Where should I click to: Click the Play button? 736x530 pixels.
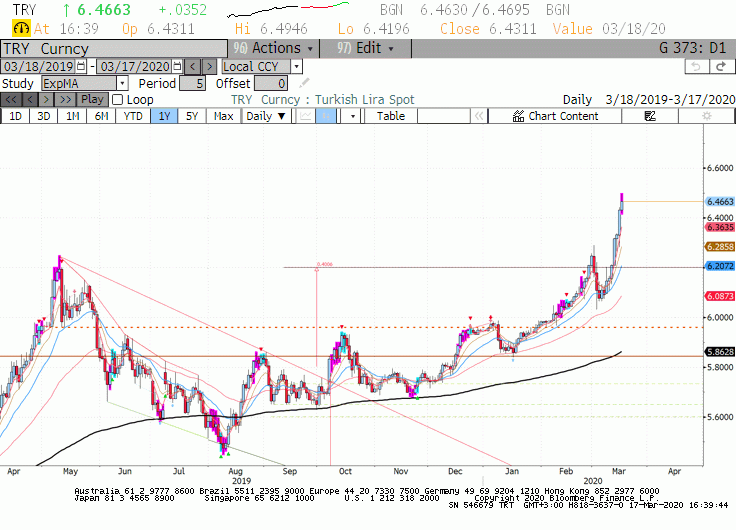(x=92, y=100)
